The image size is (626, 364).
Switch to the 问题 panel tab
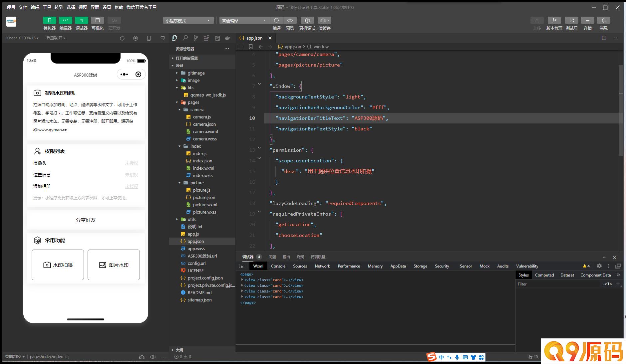pyautogui.click(x=272, y=257)
